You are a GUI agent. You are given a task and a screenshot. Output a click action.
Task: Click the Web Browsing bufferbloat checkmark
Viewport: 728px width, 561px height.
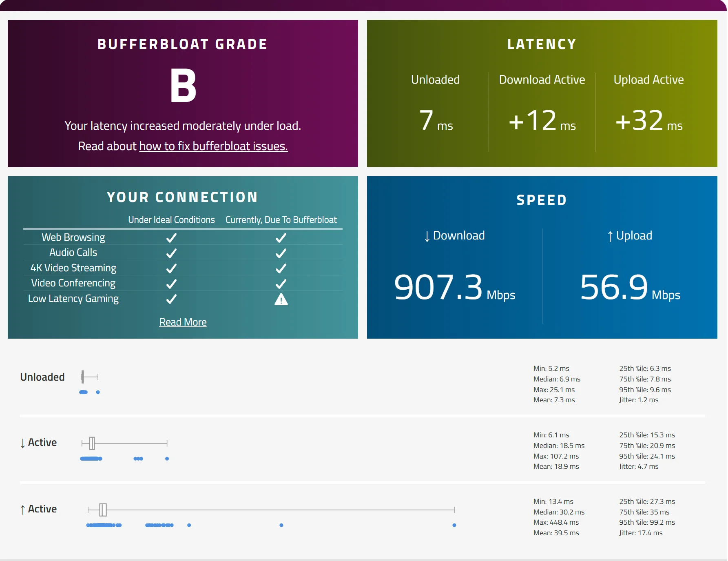click(x=281, y=237)
